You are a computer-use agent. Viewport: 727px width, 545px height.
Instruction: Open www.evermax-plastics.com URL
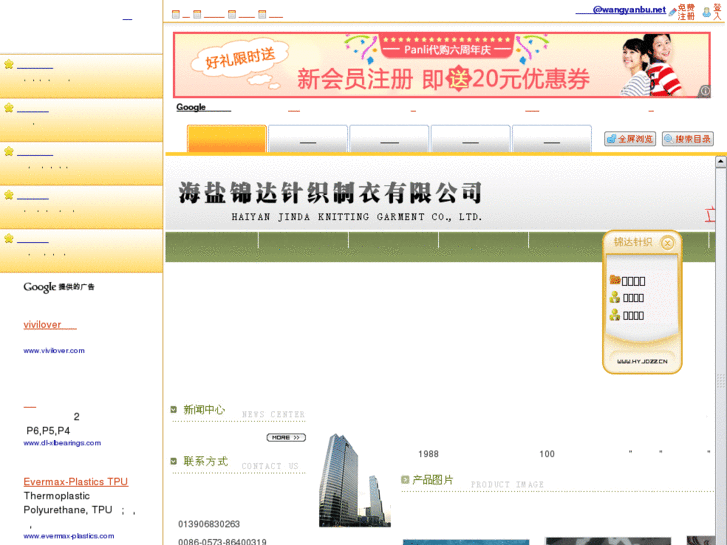click(x=69, y=536)
